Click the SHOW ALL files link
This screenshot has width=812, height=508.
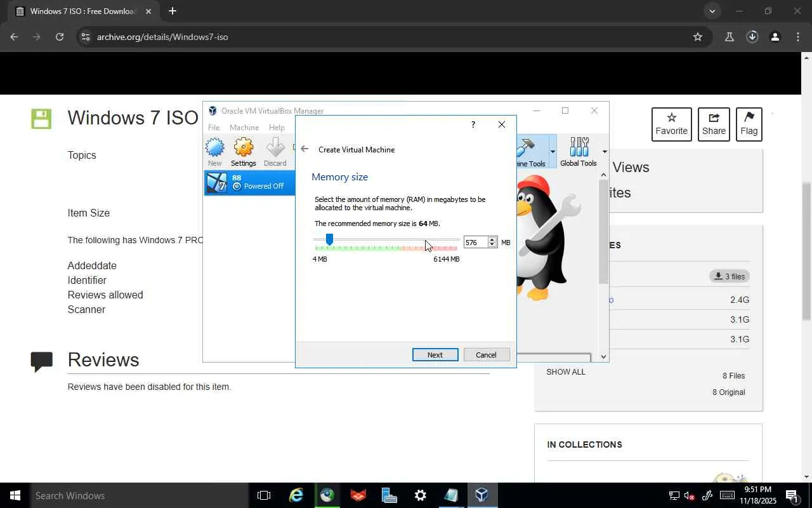pos(566,372)
